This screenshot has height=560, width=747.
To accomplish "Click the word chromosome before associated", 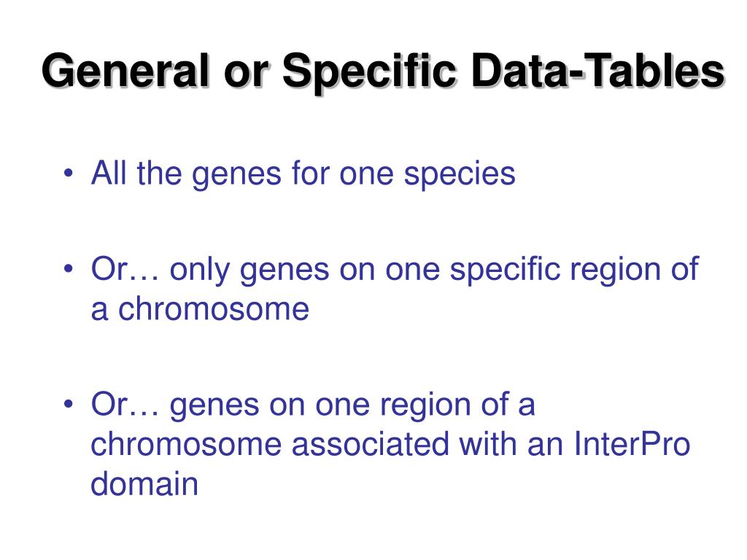I will coord(186,444).
